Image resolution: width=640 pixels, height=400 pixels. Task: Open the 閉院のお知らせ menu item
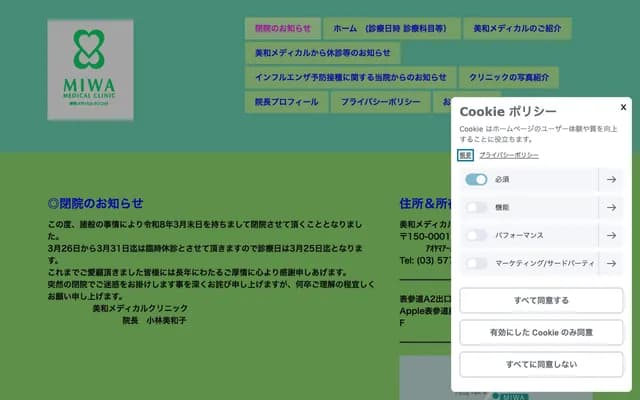(283, 28)
